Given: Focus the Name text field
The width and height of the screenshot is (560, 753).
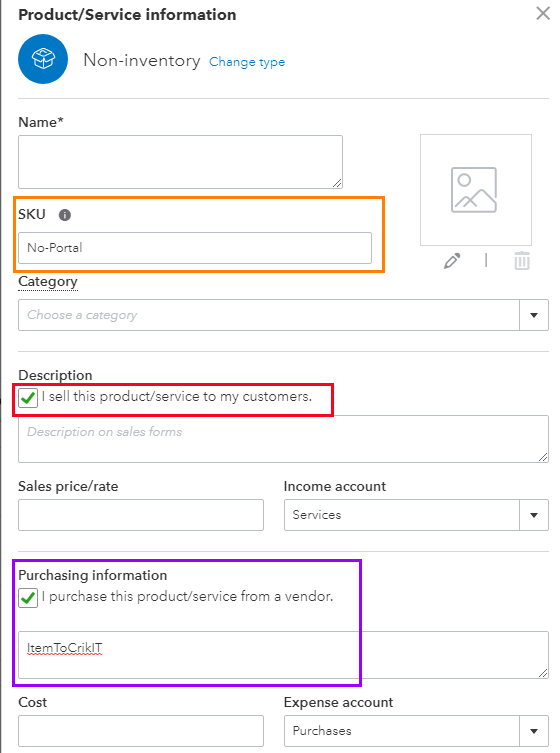Looking at the screenshot, I should click(x=180, y=162).
